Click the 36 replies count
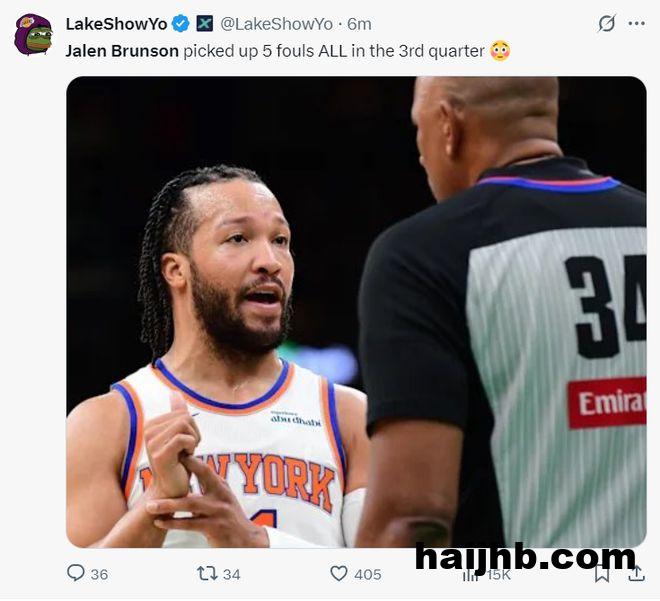Viewport: 660px width, 601px height. pos(99,574)
